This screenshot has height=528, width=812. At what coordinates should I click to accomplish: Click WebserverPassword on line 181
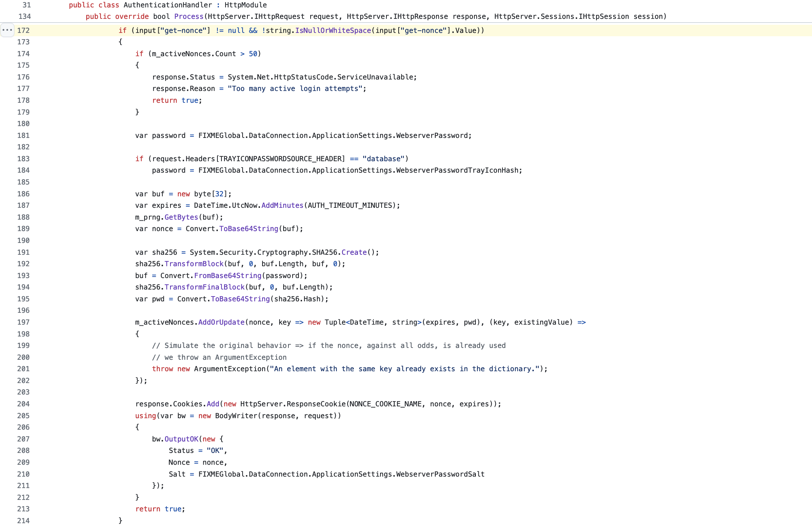click(432, 135)
